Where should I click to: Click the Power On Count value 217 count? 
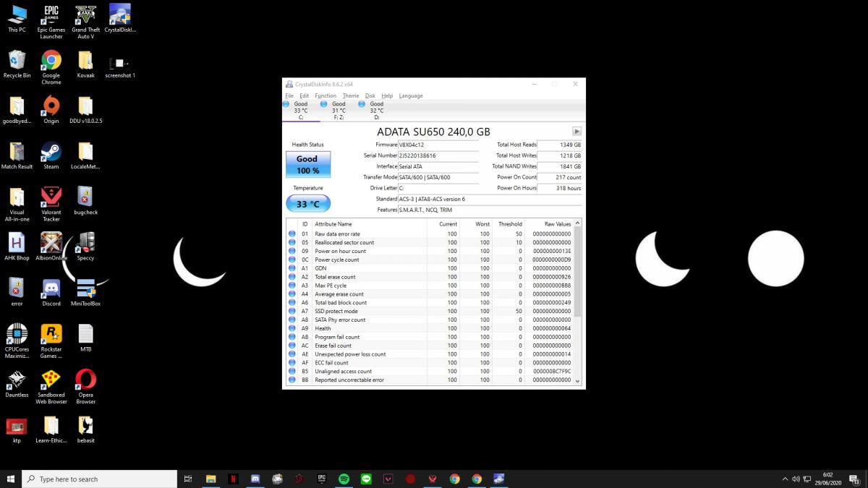(560, 177)
